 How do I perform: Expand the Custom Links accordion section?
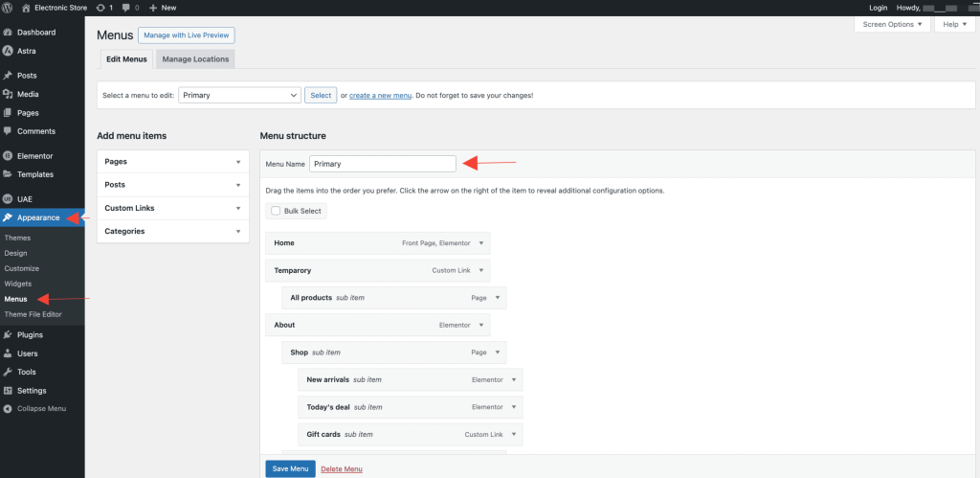click(237, 208)
